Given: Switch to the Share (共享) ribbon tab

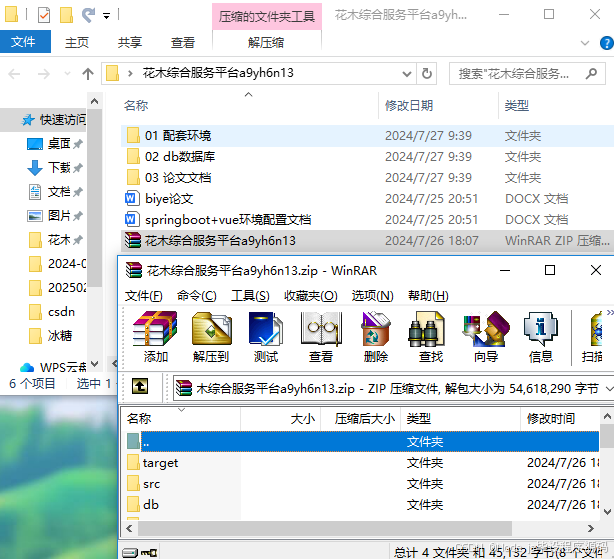Looking at the screenshot, I should point(130,42).
